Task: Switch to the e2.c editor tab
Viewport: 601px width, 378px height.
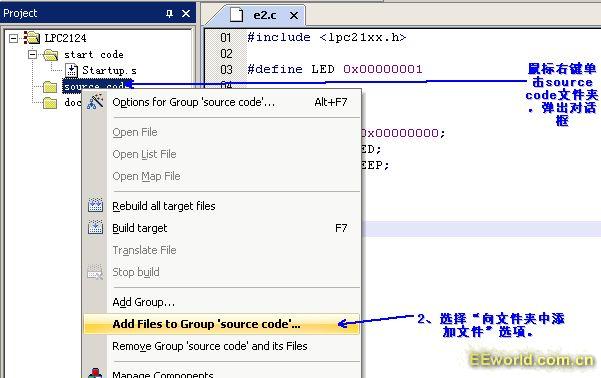Action: point(264,15)
